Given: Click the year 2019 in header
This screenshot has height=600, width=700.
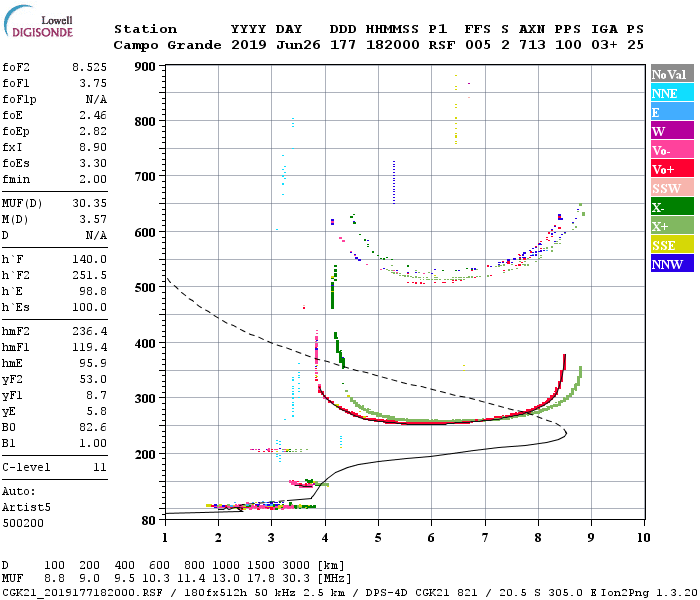Looking at the screenshot, I should pos(249,45).
